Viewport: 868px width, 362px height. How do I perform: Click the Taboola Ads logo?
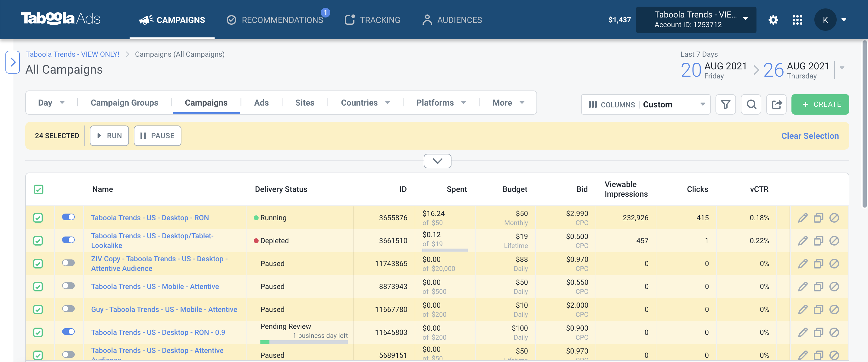pyautogui.click(x=61, y=19)
